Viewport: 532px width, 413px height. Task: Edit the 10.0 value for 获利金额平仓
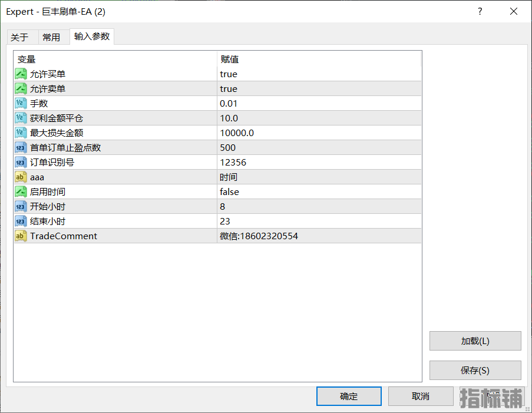coord(319,118)
